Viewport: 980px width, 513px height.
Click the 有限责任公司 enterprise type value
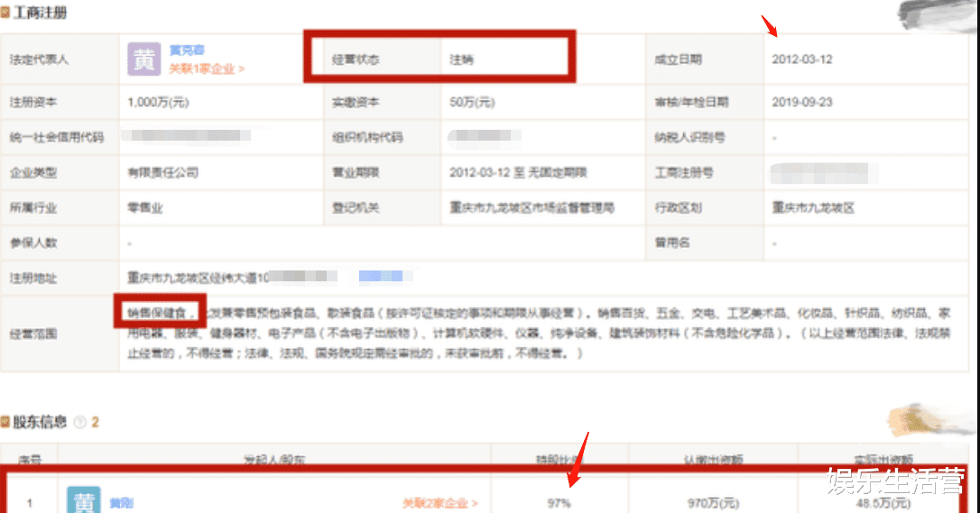(162, 171)
